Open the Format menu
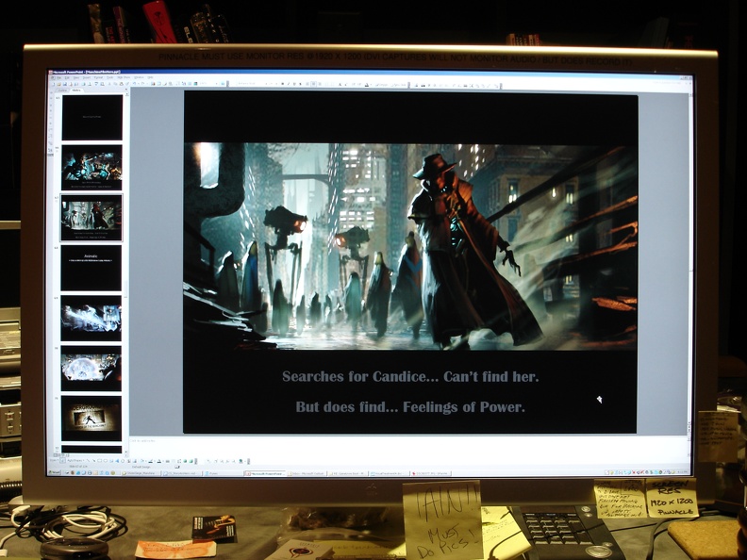Viewport: 747px width, 560px height. coord(99,77)
